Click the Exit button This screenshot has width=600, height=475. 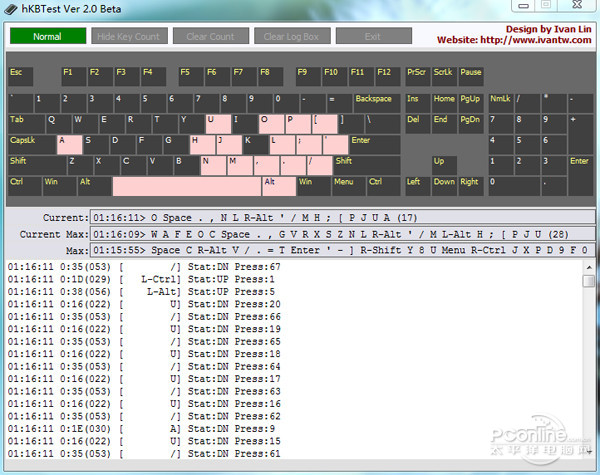(373, 37)
